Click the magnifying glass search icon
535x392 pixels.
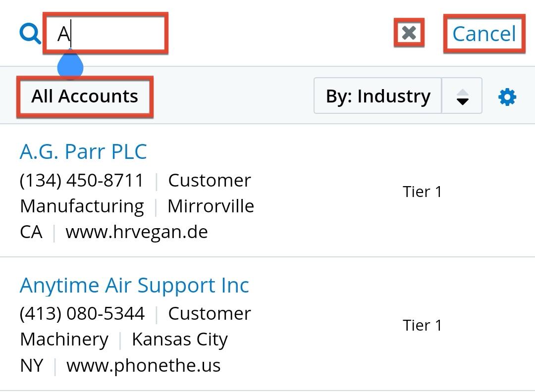click(x=30, y=34)
